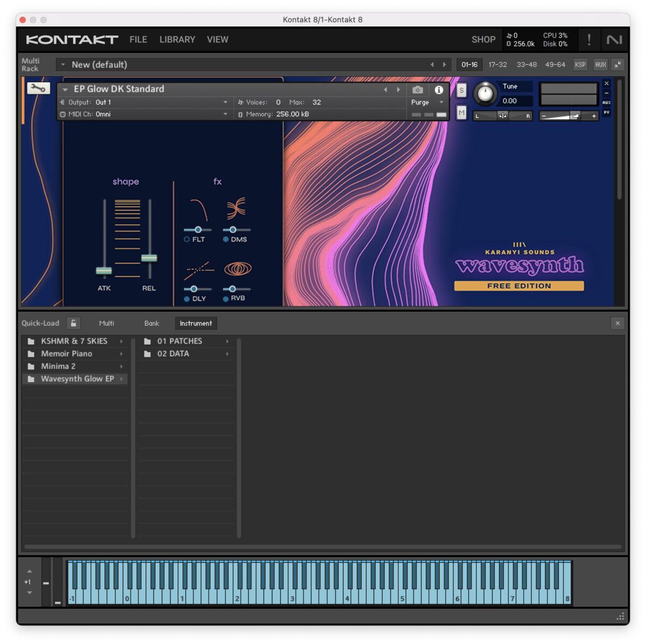Click the Max voices value 32
The image size is (646, 644).
click(317, 102)
